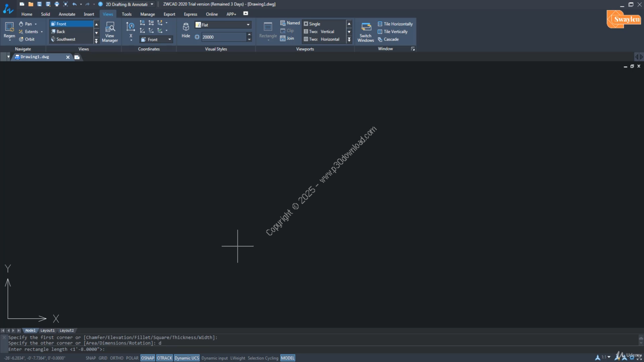The height and width of the screenshot is (362, 644).
Task: Switch to the Annotate tab
Action: [x=67, y=14]
